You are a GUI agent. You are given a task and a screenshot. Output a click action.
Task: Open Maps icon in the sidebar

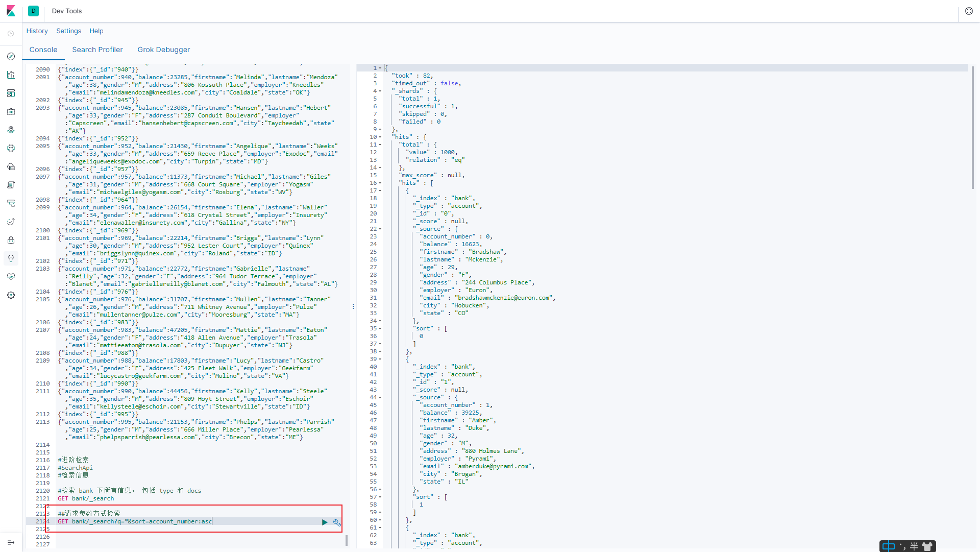click(x=11, y=130)
